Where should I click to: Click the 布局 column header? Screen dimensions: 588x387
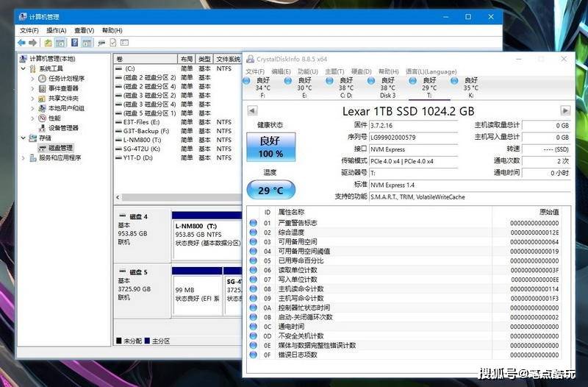(187, 59)
